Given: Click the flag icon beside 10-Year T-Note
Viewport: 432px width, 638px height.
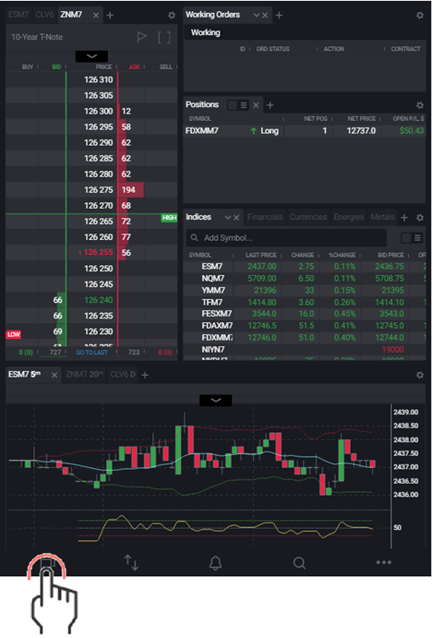Looking at the screenshot, I should pyautogui.click(x=142, y=37).
